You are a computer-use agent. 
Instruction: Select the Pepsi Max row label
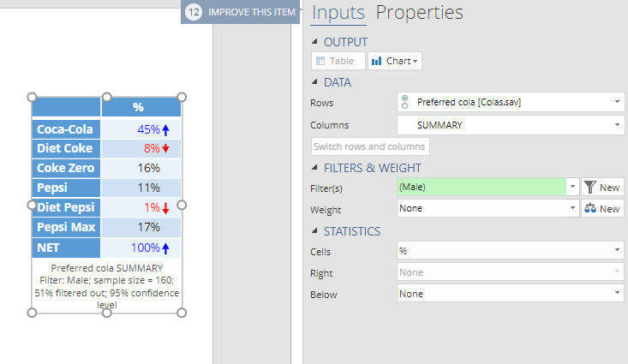point(66,227)
